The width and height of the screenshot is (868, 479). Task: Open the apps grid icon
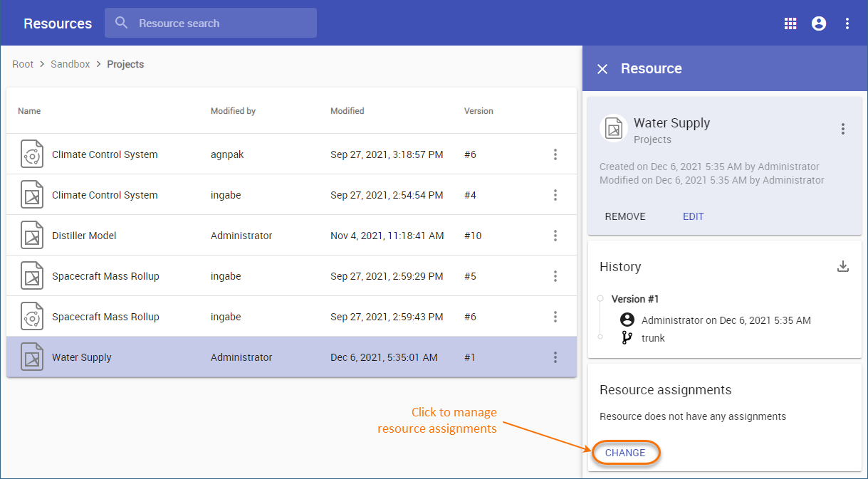click(x=790, y=23)
